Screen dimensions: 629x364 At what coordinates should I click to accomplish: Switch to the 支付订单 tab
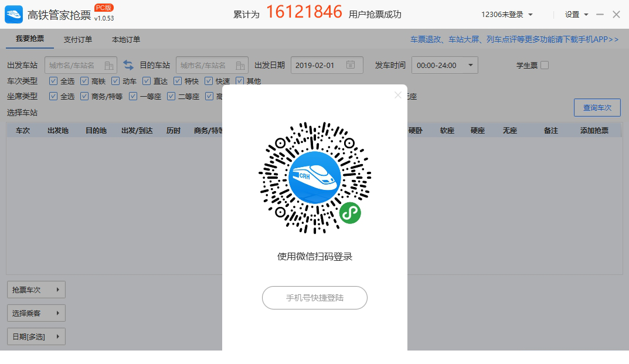click(78, 39)
